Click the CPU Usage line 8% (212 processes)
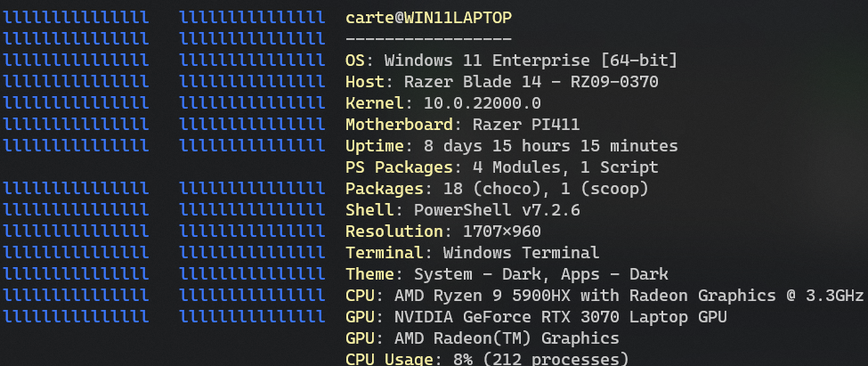Image resolution: width=868 pixels, height=366 pixels. tap(487, 358)
